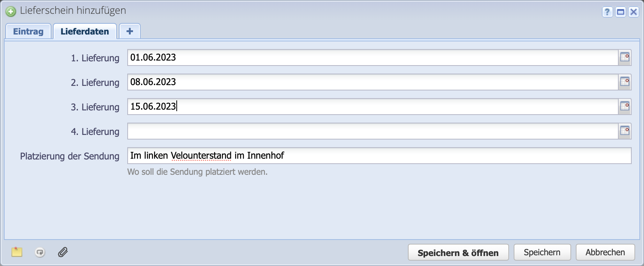Click the empty 4. Lieferung field
This screenshot has height=266, width=644.
coord(372,131)
